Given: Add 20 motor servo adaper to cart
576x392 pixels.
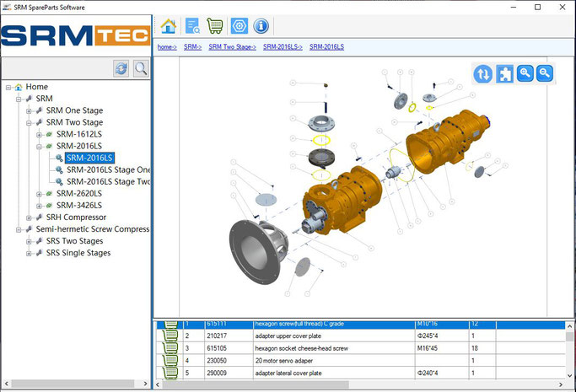Looking at the screenshot, I should pyautogui.click(x=170, y=361).
